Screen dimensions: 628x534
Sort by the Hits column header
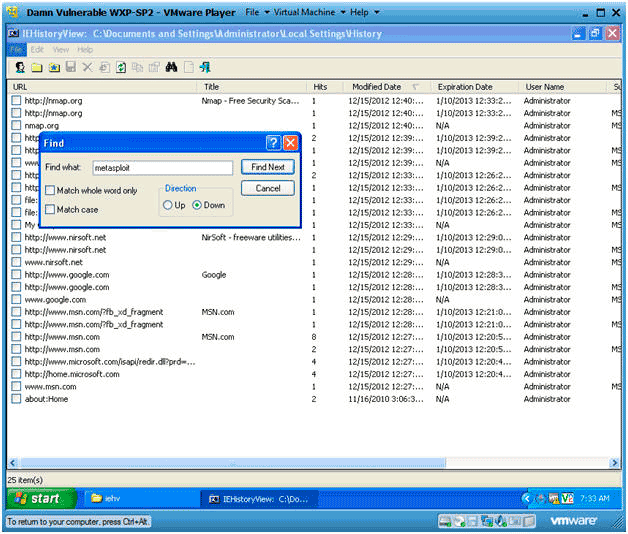pos(325,87)
